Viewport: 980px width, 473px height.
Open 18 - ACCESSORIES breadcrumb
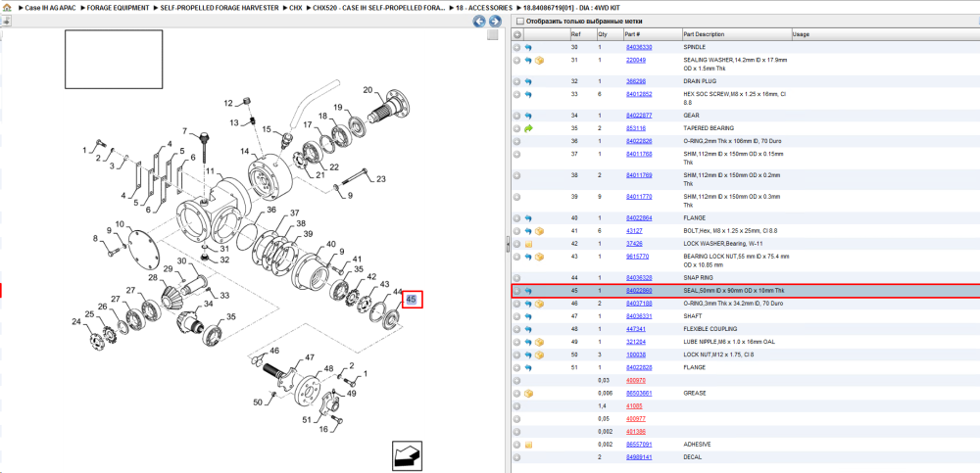[x=485, y=9]
